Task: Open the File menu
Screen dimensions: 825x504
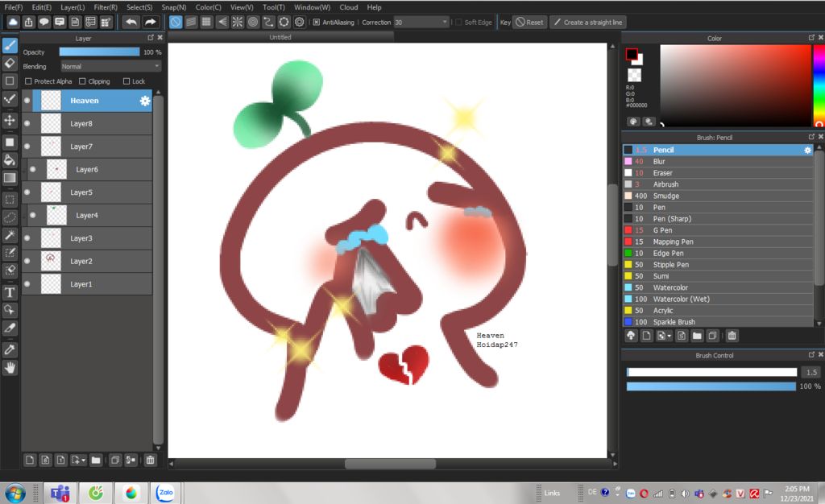Action: click(13, 7)
